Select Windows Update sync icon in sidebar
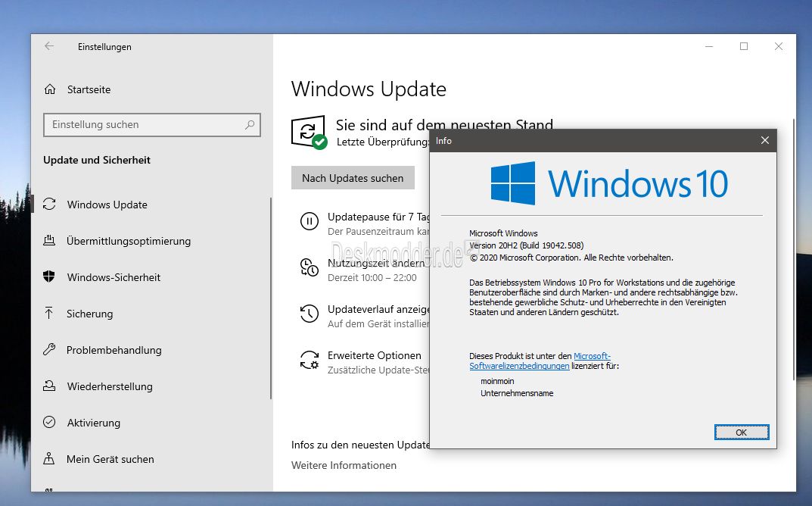 click(x=49, y=205)
